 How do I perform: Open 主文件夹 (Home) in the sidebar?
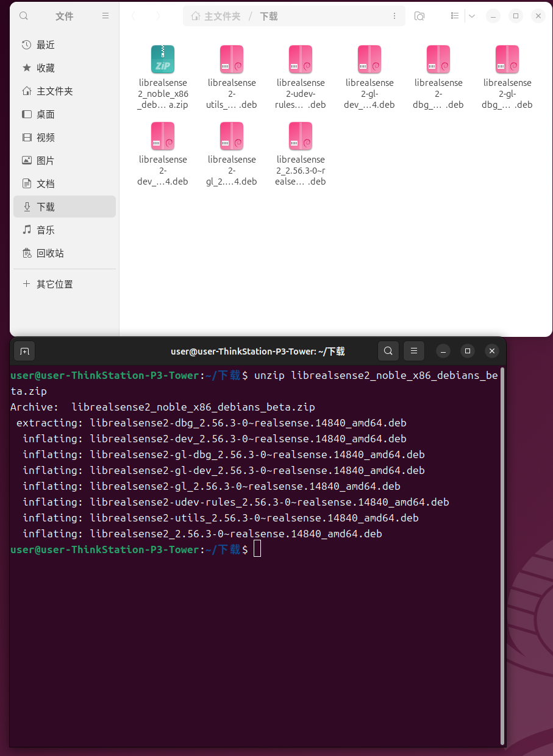click(64, 91)
